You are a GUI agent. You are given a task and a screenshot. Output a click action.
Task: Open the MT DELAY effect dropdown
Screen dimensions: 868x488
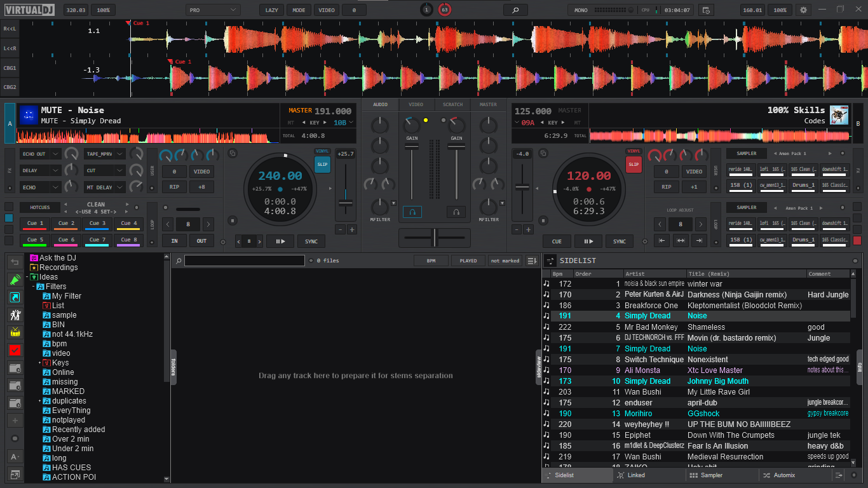coord(120,187)
